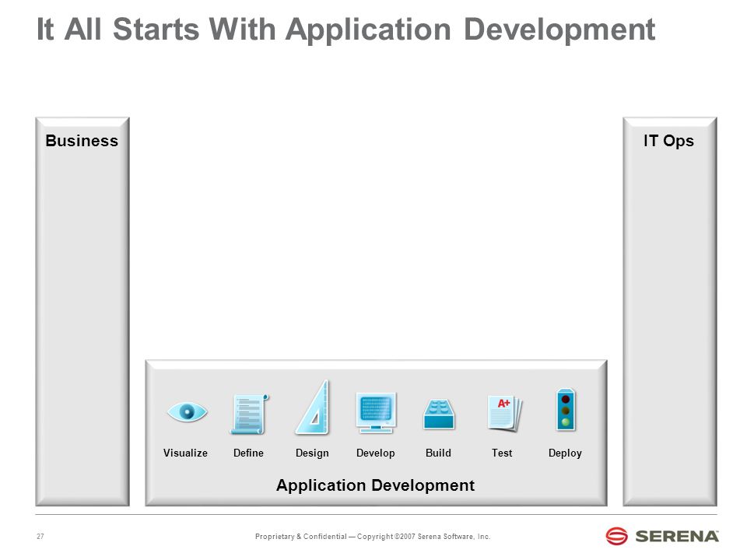The image size is (747, 560).
Task: Click the Design triangle ruler icon
Action: click(313, 407)
